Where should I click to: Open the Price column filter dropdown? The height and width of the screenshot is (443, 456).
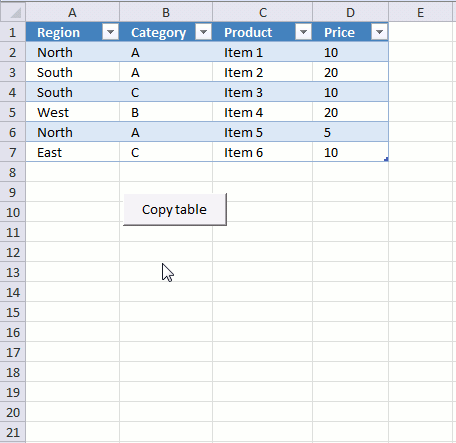tap(379, 32)
